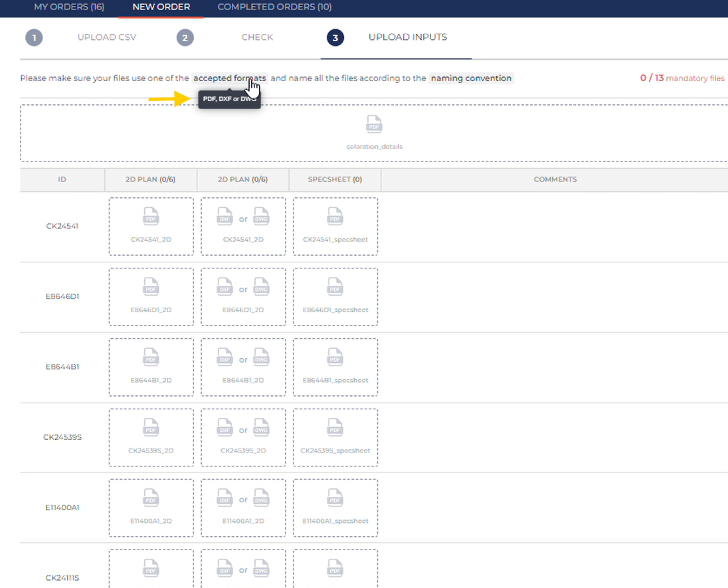This screenshot has width=728, height=588.
Task: Click the DWG icon in the E8646D1 row
Action: (261, 287)
